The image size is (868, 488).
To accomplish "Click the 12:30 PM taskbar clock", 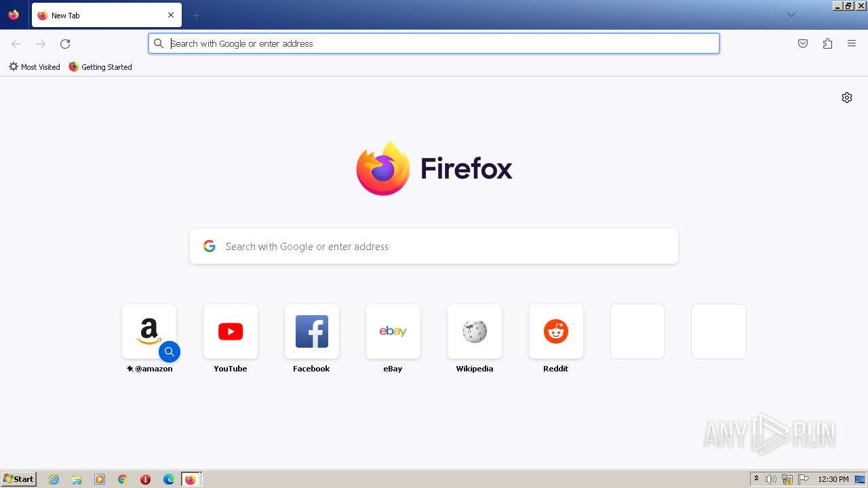I will pos(833,479).
